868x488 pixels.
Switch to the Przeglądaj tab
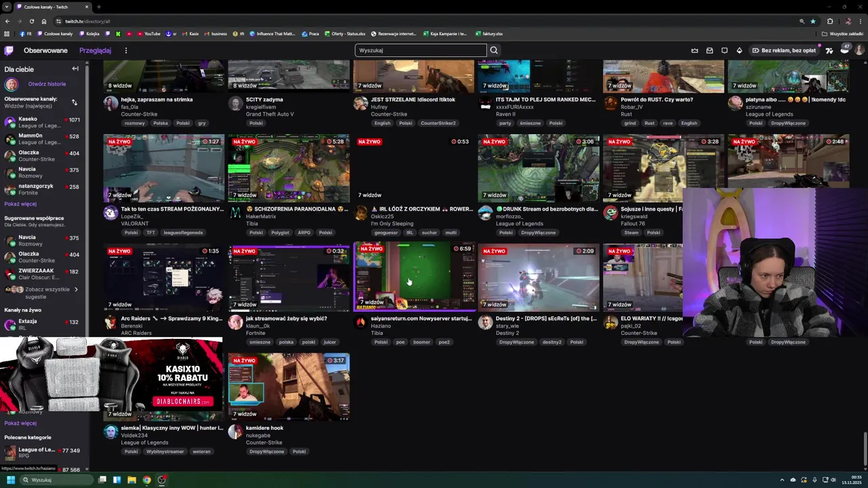(x=95, y=50)
